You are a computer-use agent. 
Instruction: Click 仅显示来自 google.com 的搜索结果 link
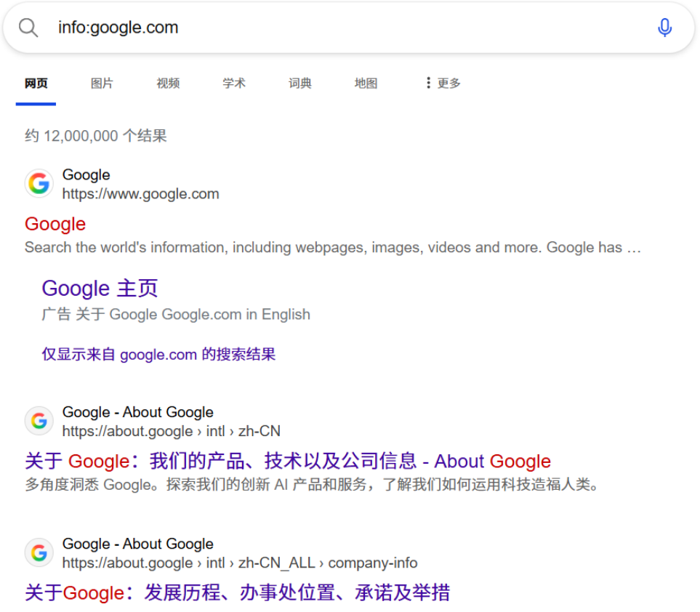(x=158, y=355)
